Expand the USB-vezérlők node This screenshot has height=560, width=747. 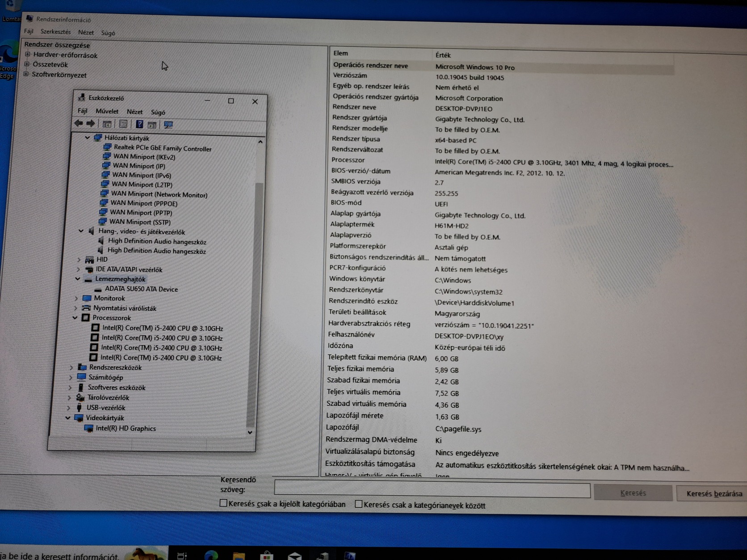68,408
